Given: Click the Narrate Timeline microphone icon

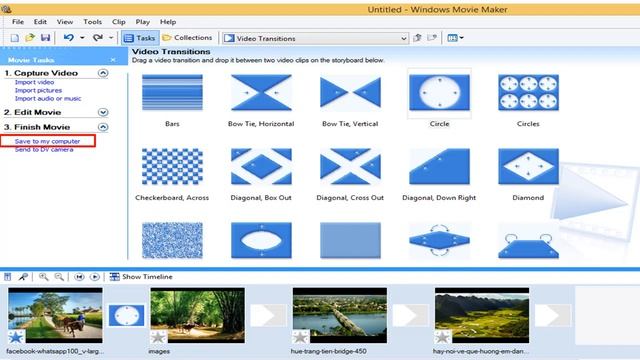Looking at the screenshot, I should click(23, 277).
